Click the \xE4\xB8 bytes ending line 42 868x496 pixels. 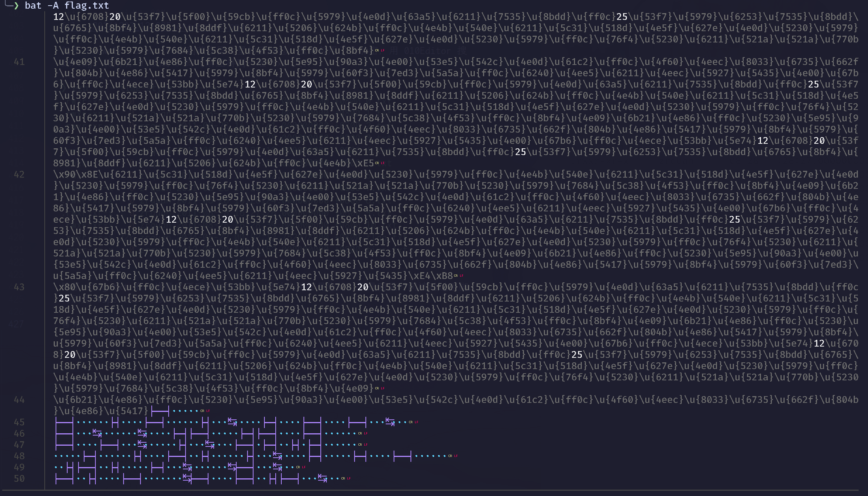click(430, 276)
